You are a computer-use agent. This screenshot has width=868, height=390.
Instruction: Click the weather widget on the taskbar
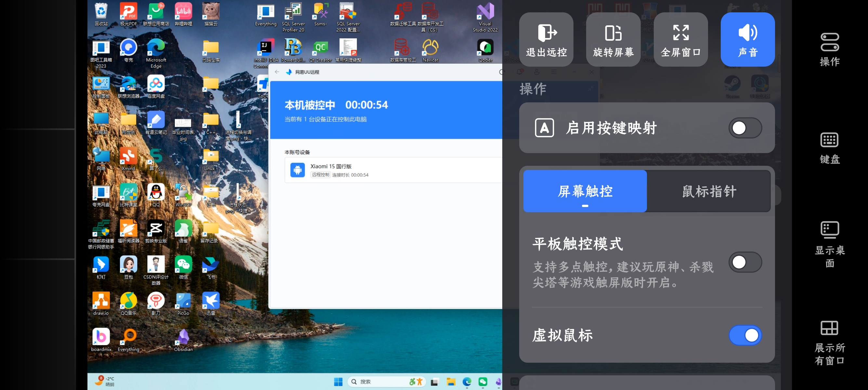[105, 381]
